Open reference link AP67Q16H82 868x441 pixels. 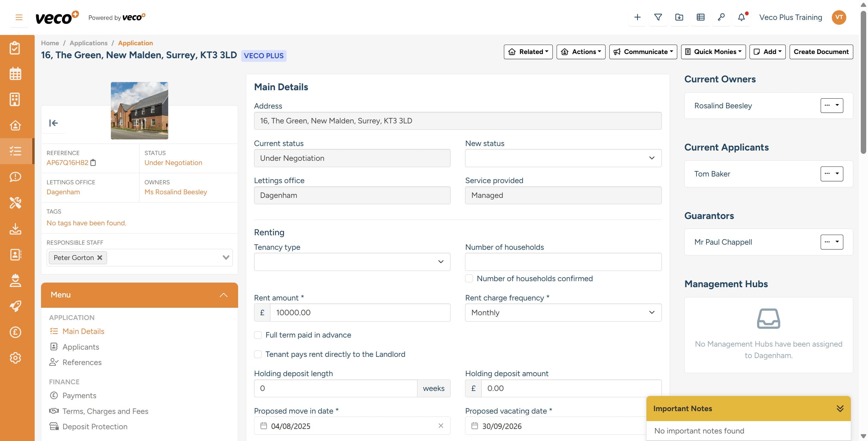(x=67, y=162)
